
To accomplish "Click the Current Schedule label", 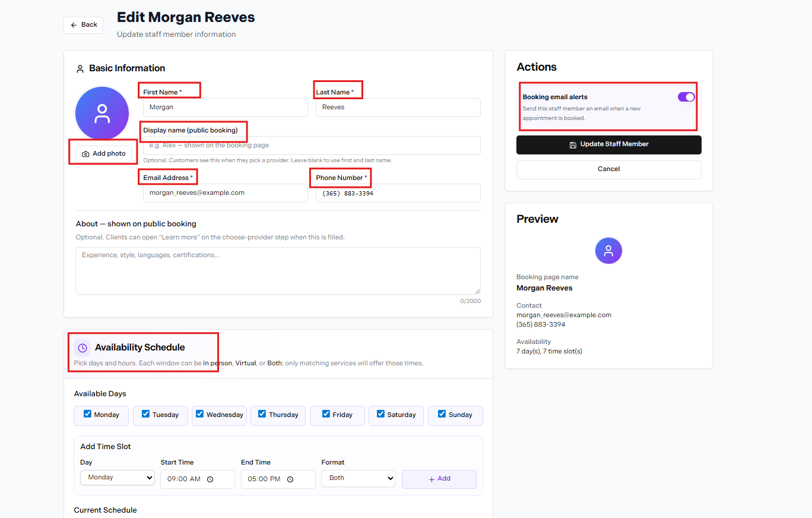I will [x=106, y=510].
